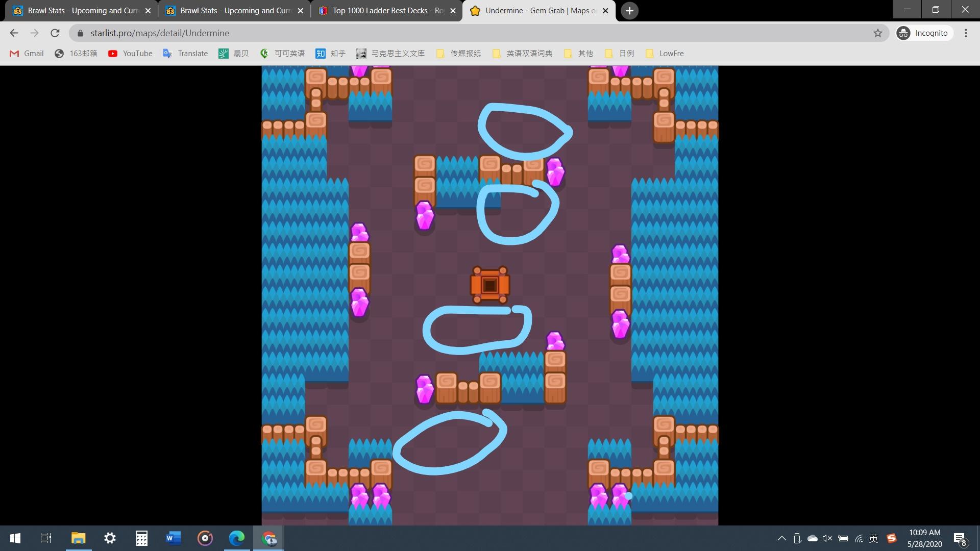Toggle the muted volume tray icon

pos(827,538)
